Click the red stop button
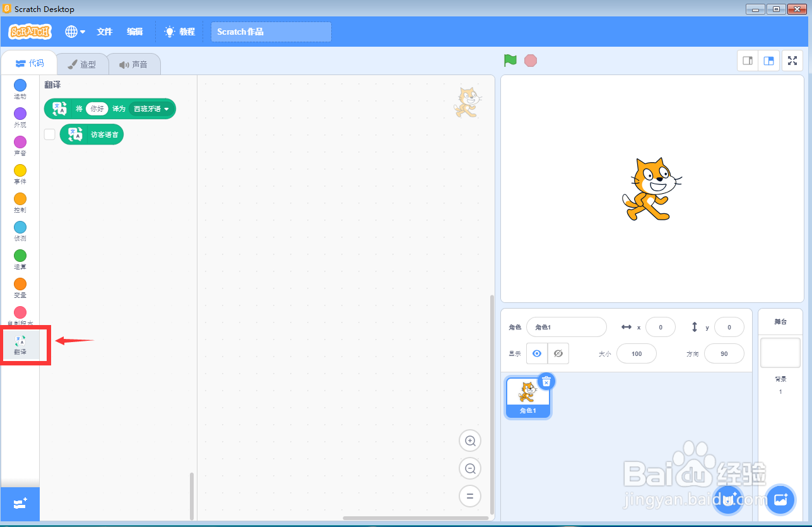The width and height of the screenshot is (812, 527). (x=531, y=61)
